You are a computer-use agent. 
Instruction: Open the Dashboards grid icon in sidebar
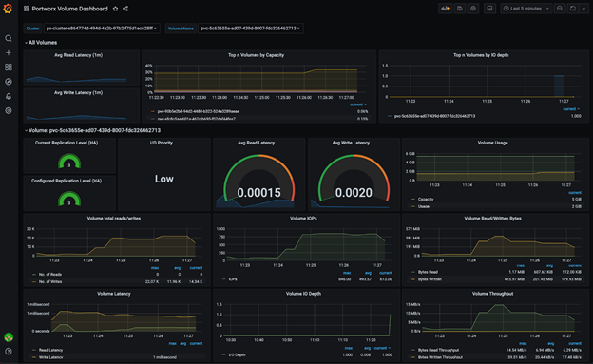pyautogui.click(x=9, y=67)
